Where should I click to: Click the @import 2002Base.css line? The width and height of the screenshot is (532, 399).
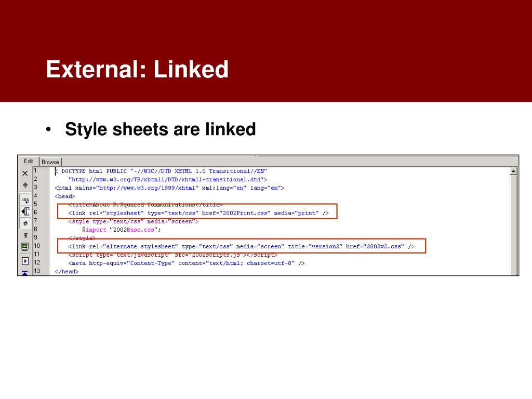coord(122,230)
